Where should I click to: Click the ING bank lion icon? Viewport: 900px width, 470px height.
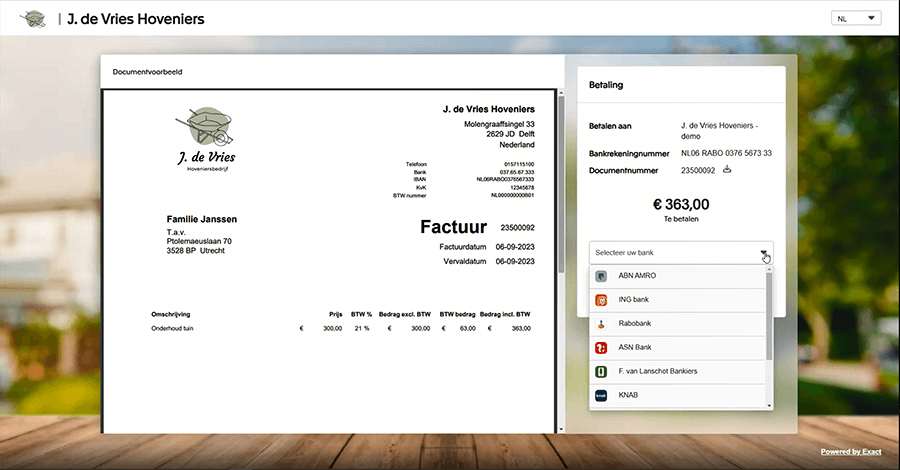click(601, 300)
